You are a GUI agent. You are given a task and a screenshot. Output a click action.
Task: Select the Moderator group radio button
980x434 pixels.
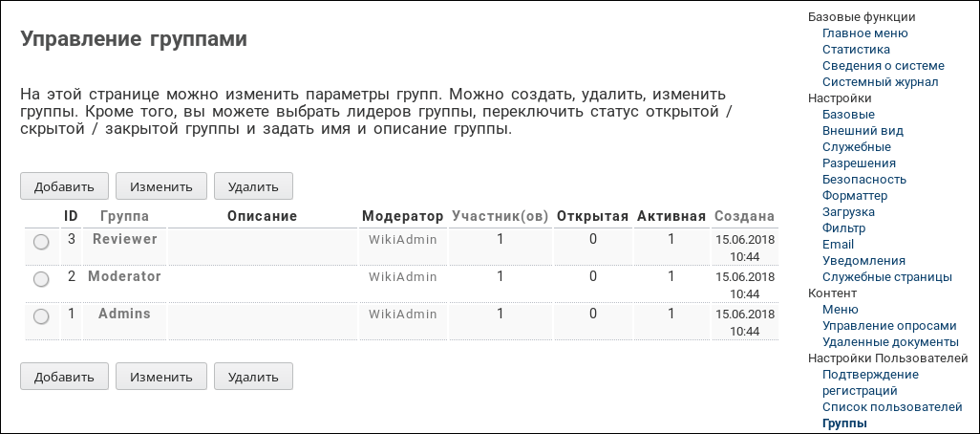(41, 279)
